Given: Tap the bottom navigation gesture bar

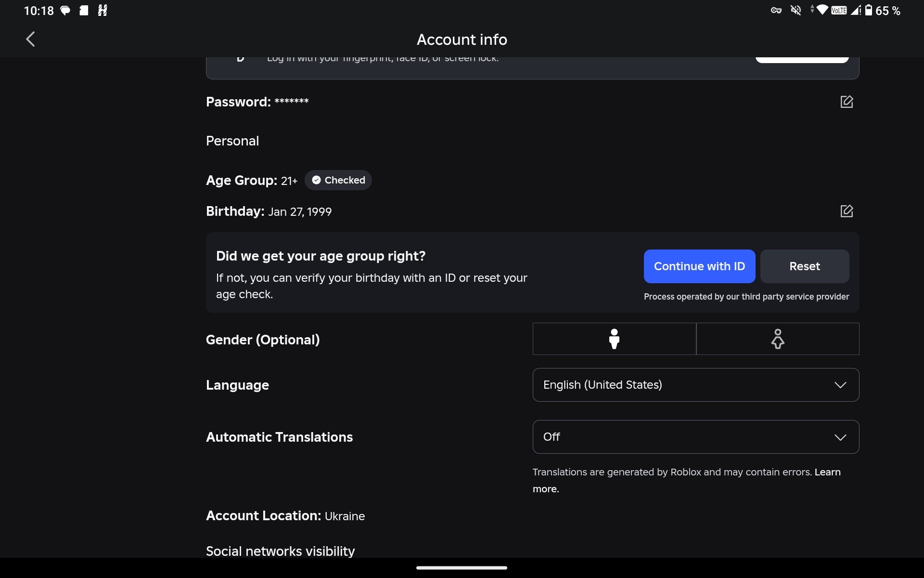Looking at the screenshot, I should 462,568.
